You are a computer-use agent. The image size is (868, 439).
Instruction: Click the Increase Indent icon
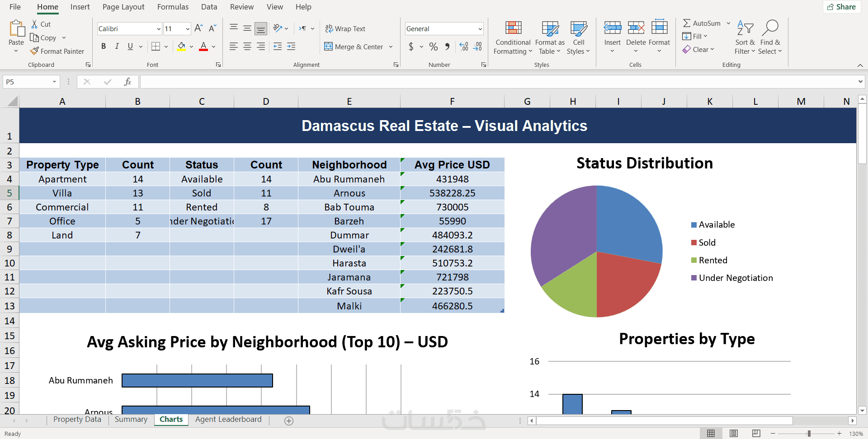tap(291, 47)
